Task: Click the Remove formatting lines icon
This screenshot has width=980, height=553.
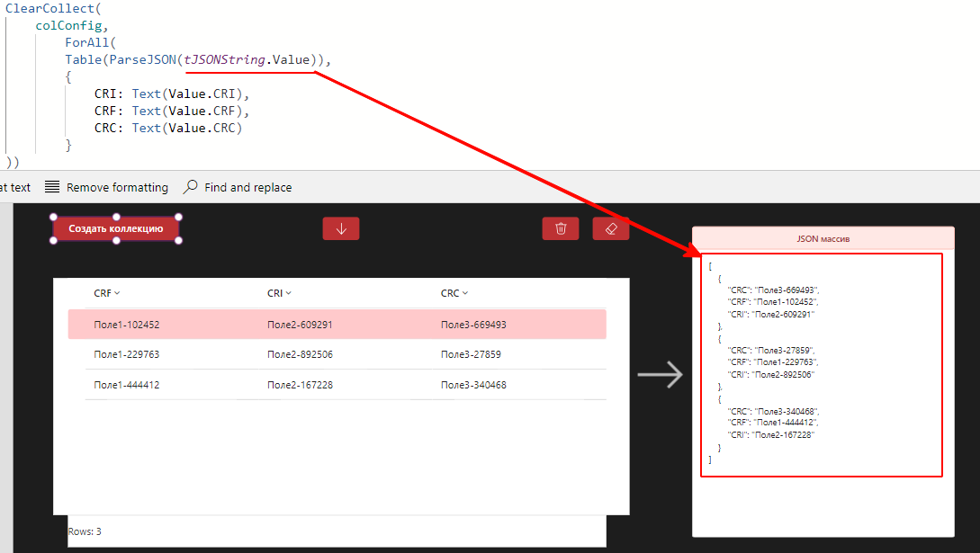Action: click(52, 187)
